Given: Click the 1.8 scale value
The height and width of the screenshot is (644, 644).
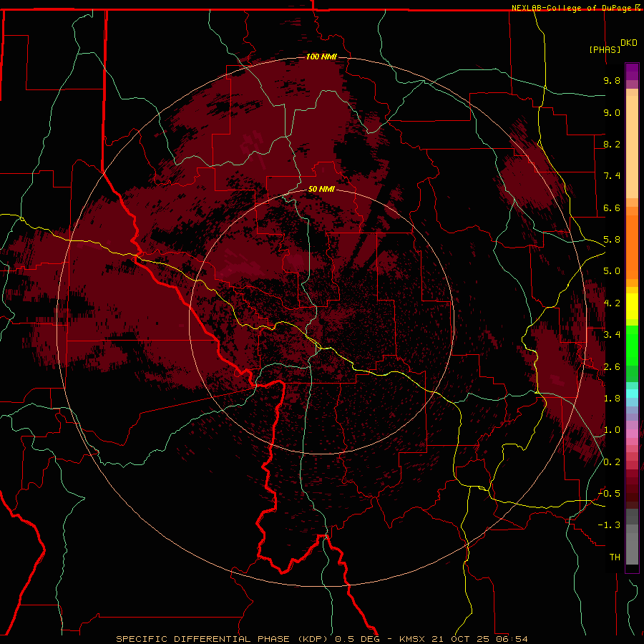Looking at the screenshot, I should tap(612, 399).
